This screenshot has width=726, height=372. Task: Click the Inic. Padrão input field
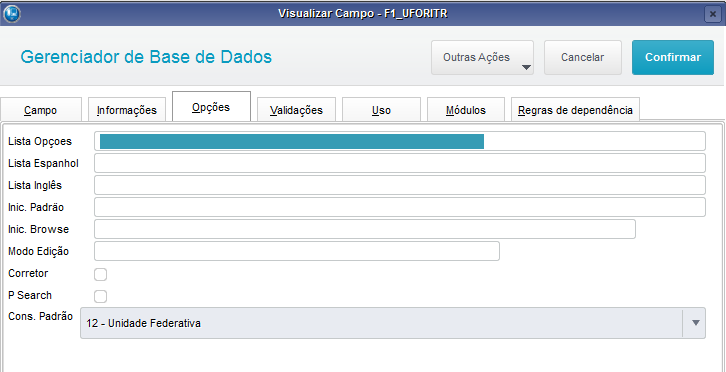click(400, 207)
